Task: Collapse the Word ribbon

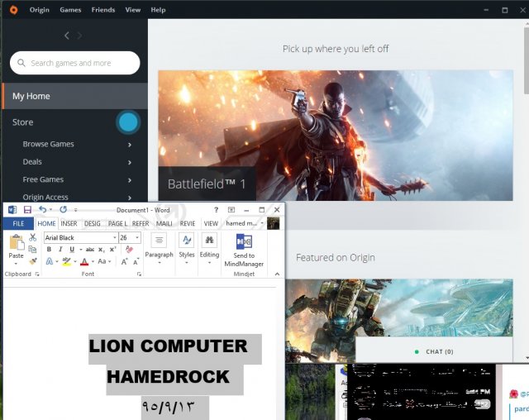Action: (277, 274)
